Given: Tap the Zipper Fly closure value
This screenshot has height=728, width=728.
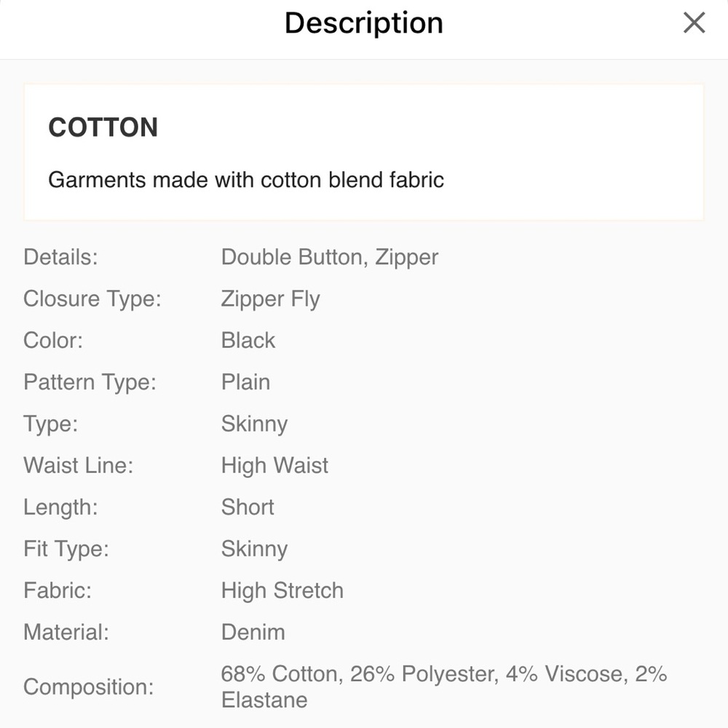Looking at the screenshot, I should coord(270,299).
